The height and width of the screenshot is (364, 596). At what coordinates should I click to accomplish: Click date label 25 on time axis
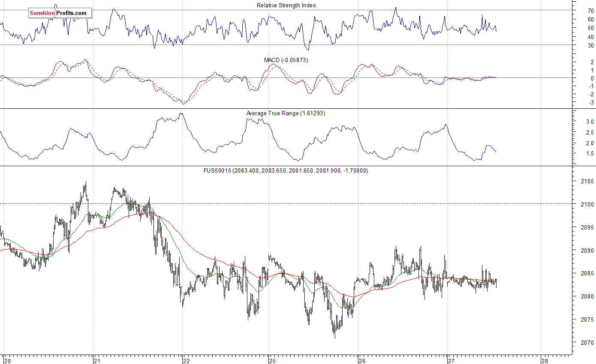(x=272, y=361)
